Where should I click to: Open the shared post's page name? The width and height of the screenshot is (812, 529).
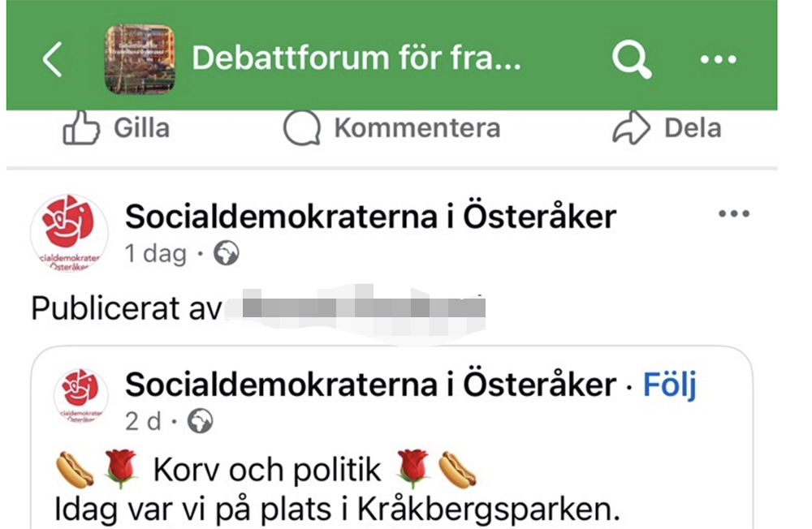pos(370,385)
